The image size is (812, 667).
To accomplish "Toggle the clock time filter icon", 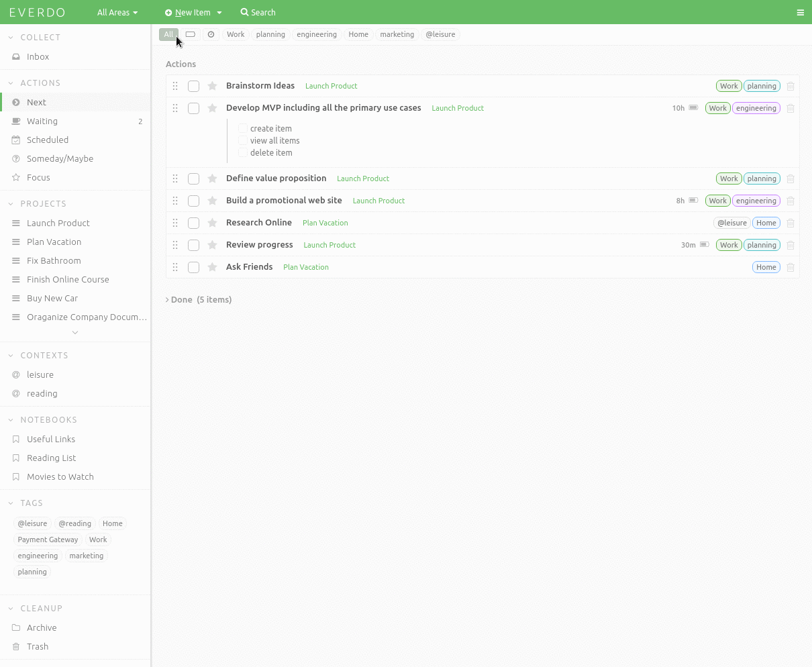I will coord(211,34).
